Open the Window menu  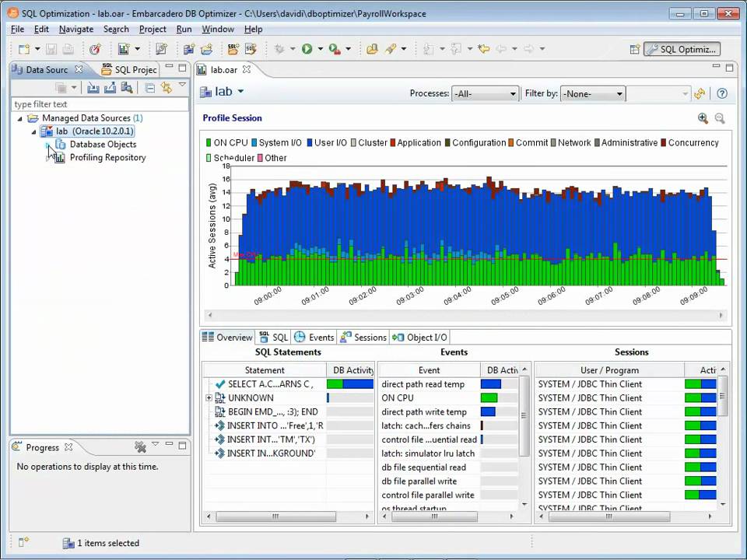click(218, 29)
